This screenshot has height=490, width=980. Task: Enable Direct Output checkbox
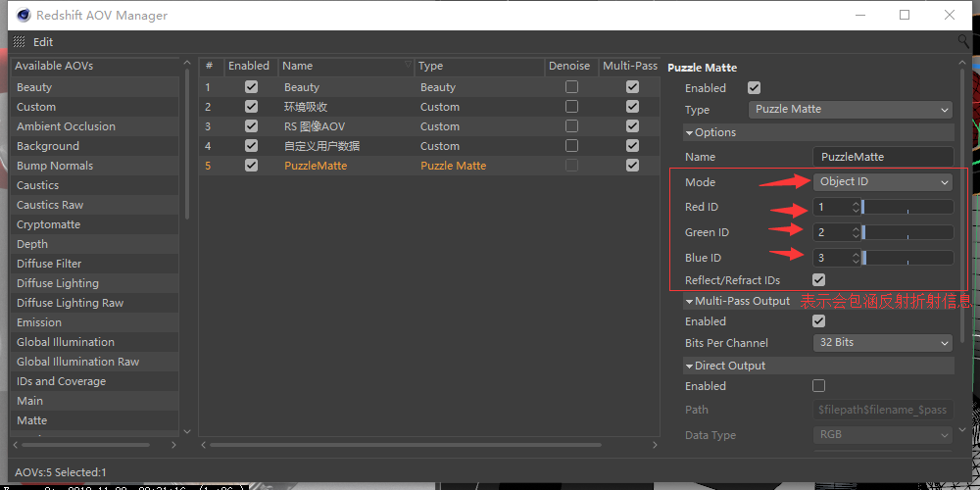click(818, 386)
